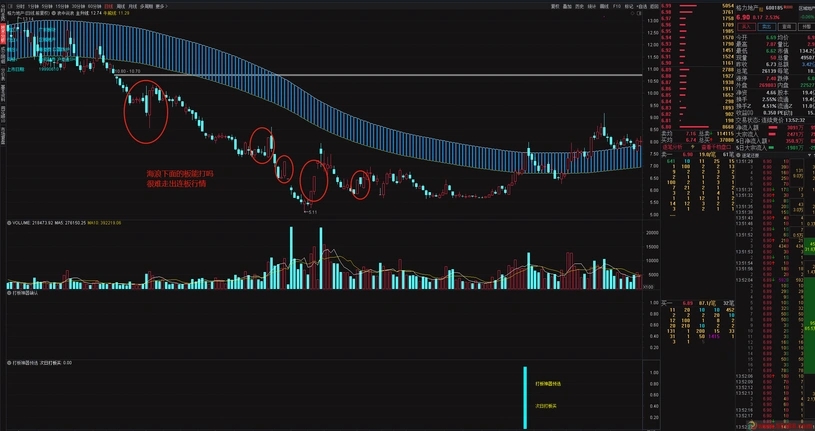Activate the 画线 drawing tool

pyautogui.click(x=605, y=6)
